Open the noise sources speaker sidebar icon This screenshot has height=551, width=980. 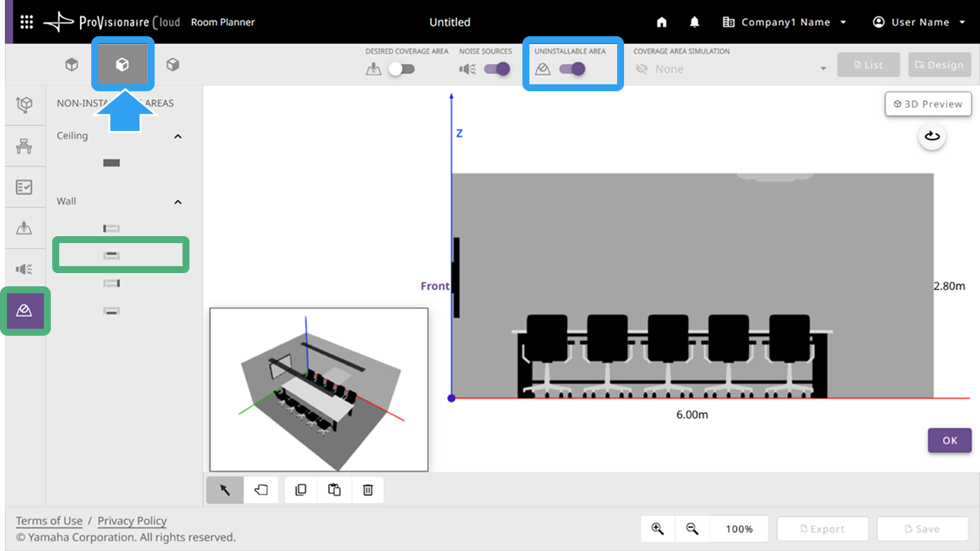[x=24, y=269]
